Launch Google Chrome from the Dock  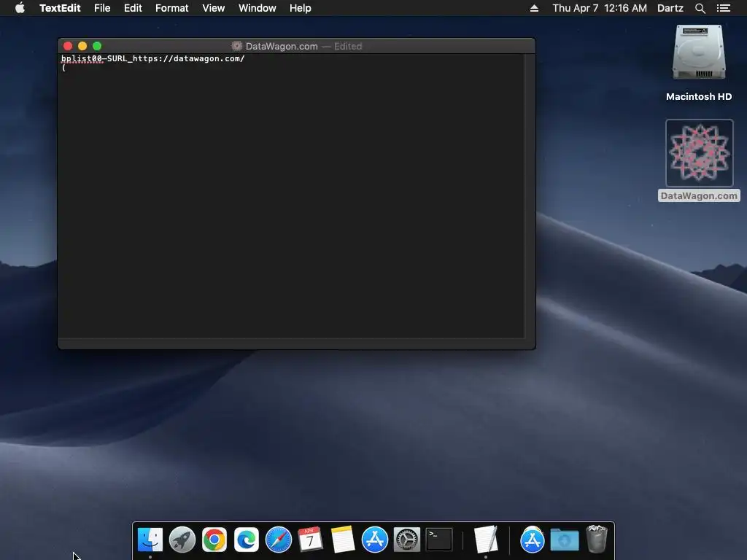[214, 540]
